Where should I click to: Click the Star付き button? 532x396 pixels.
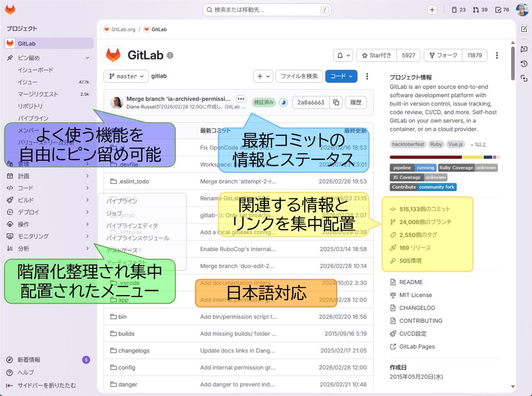point(377,55)
